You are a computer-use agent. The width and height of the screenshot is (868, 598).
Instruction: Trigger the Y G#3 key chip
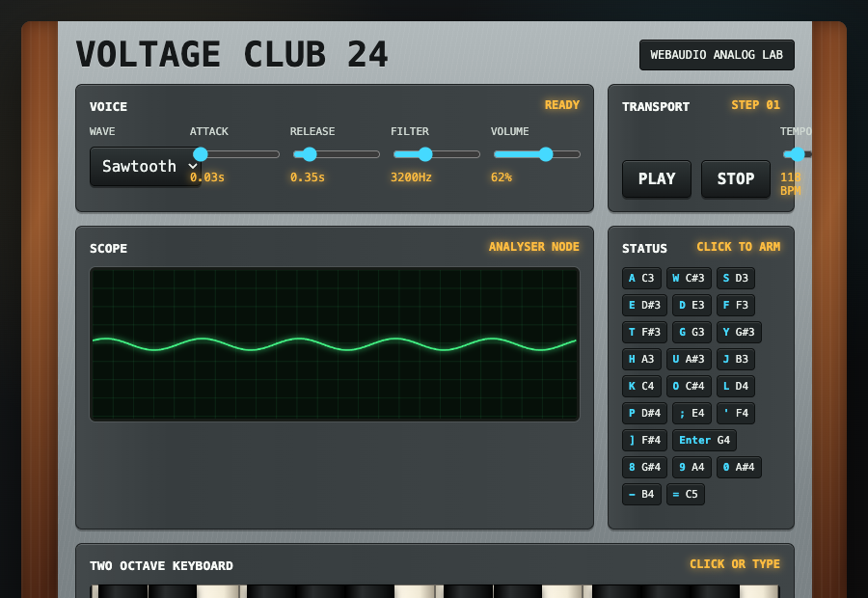[x=739, y=332]
